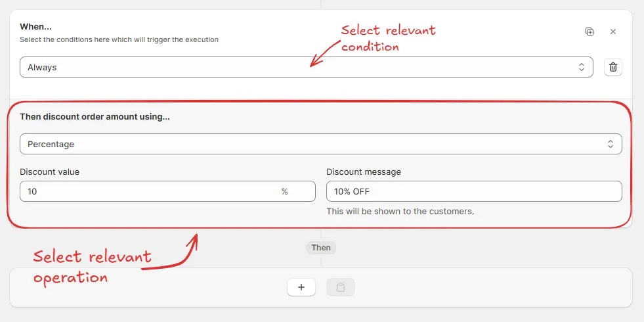Click Then discount order amount using heading
Viewport: 644px width, 322px height.
95,117
